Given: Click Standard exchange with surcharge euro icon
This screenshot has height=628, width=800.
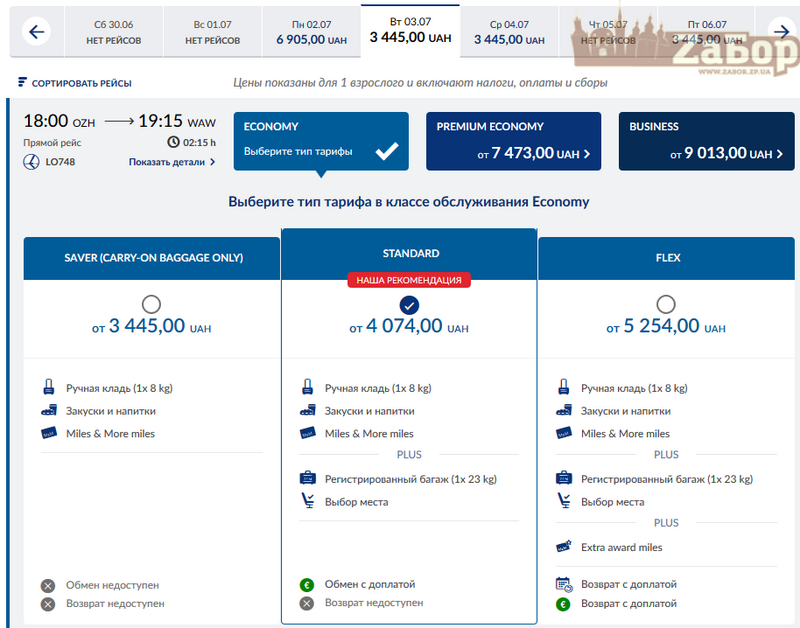Looking at the screenshot, I should click(x=307, y=584).
